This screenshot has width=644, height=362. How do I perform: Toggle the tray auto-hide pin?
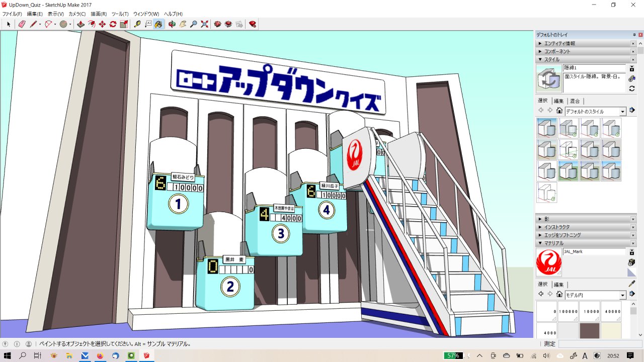(634, 35)
